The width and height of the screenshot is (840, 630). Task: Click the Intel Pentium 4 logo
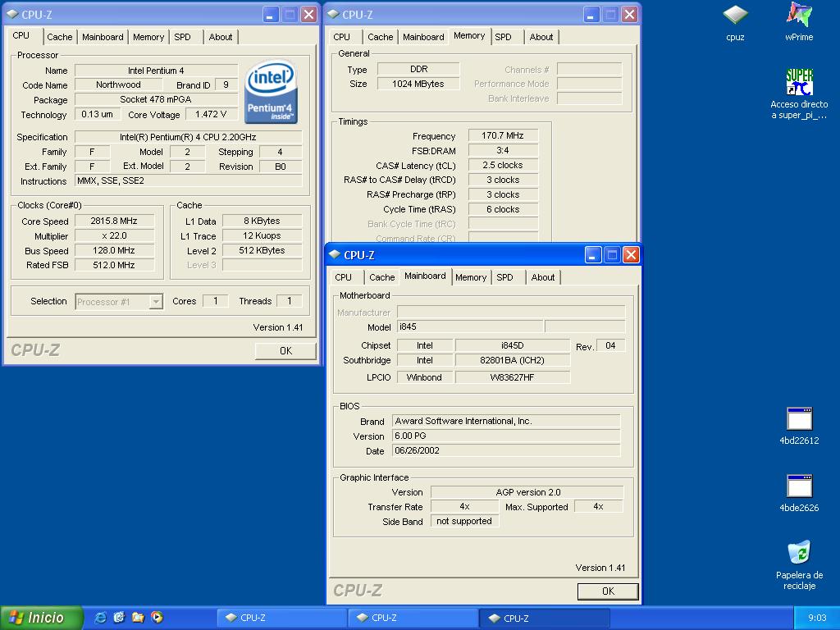coord(271,92)
